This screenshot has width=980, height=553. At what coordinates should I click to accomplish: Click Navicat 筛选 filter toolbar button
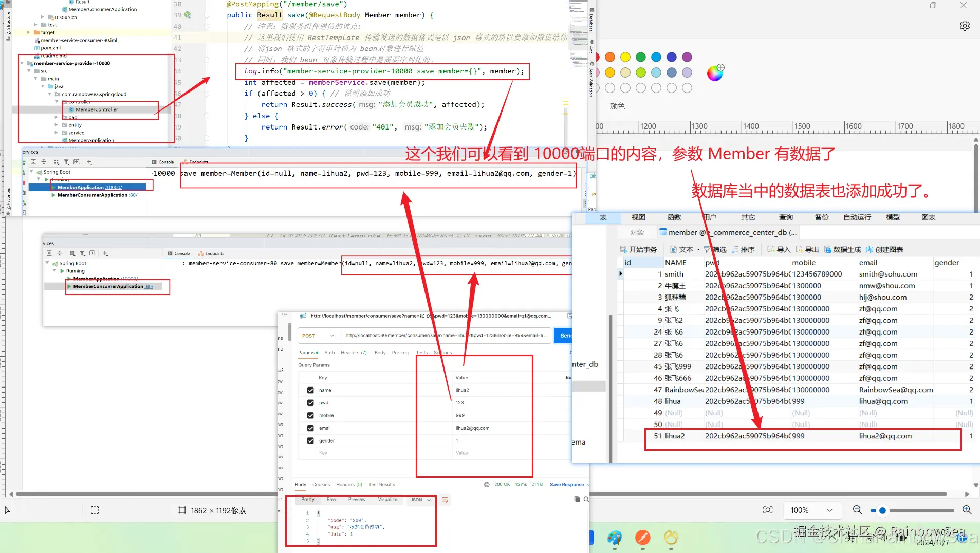tap(715, 249)
